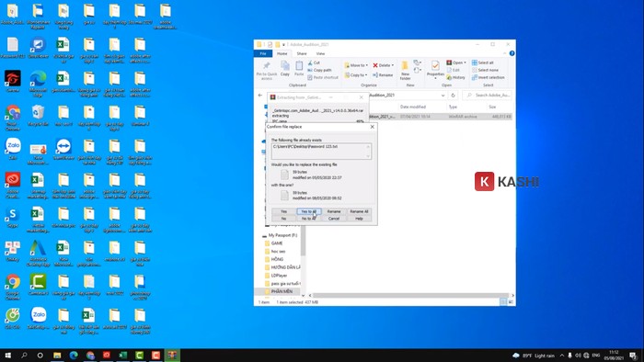Click the horizontal scrollbar in file list
The image size is (644, 362).
point(410,295)
